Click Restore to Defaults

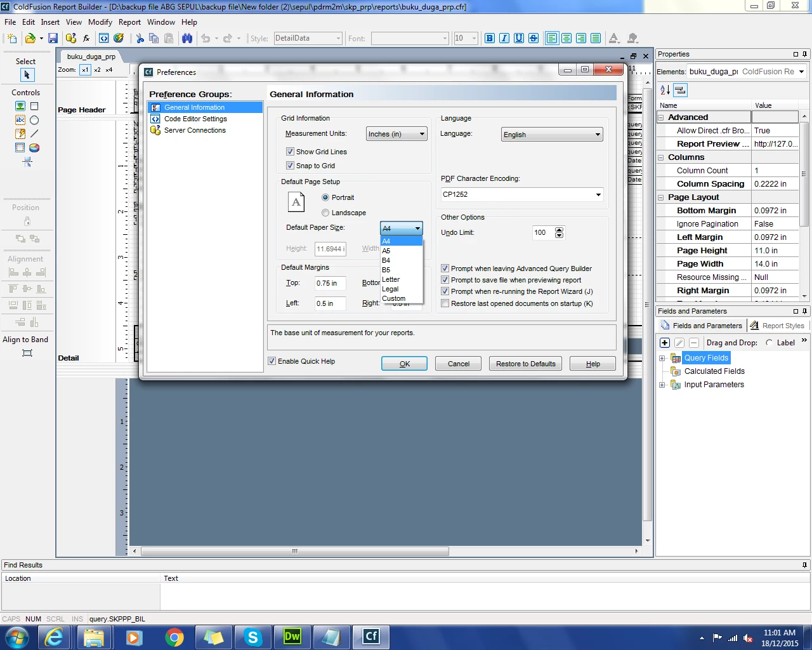(x=526, y=364)
